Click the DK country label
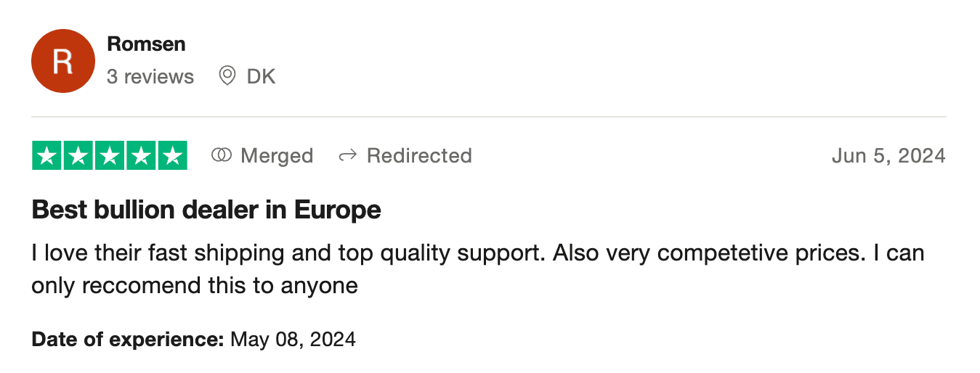Image resolution: width=980 pixels, height=373 pixels. coord(262,77)
